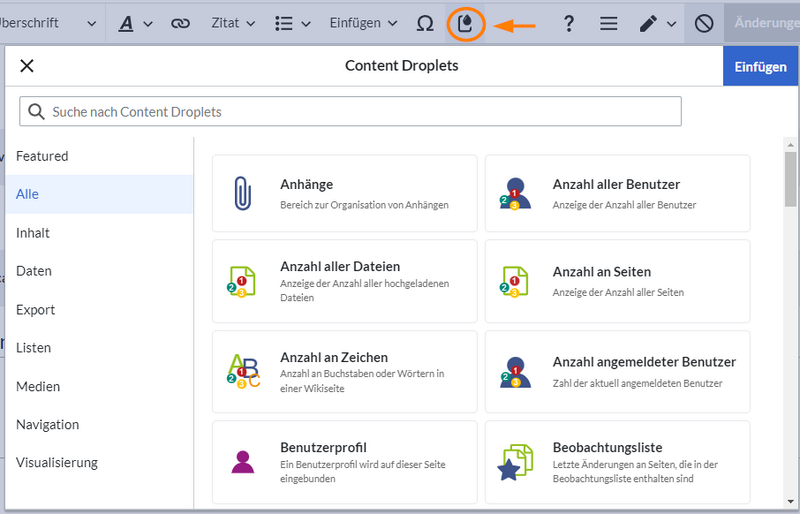The width and height of the screenshot is (800, 514).
Task: Select the Visualisierung category
Action: click(x=57, y=463)
